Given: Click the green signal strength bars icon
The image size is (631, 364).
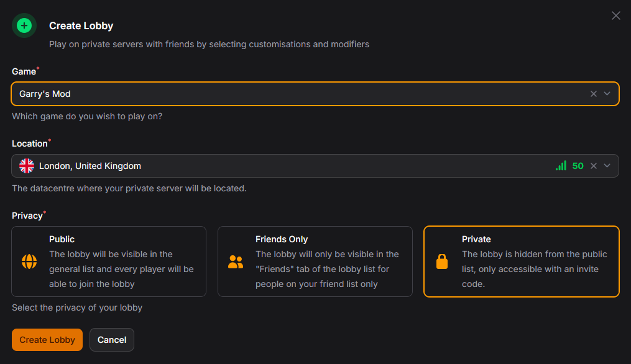Looking at the screenshot, I should [x=561, y=166].
